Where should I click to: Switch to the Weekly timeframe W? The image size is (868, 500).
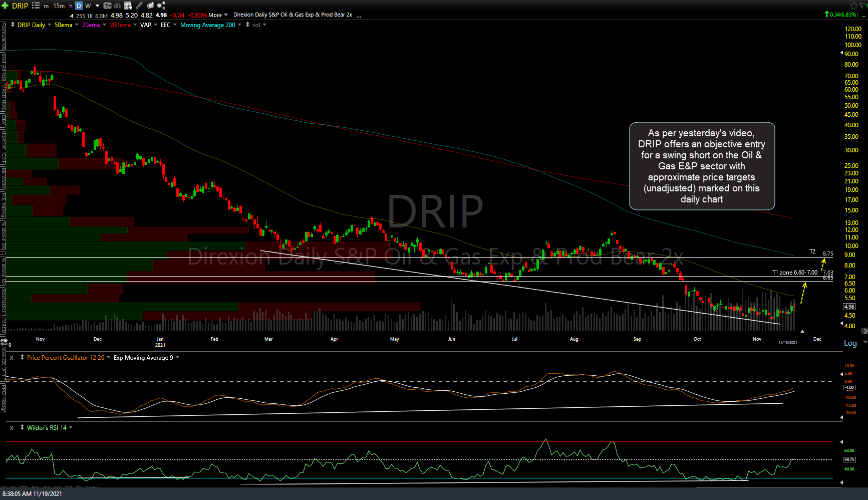click(88, 6)
